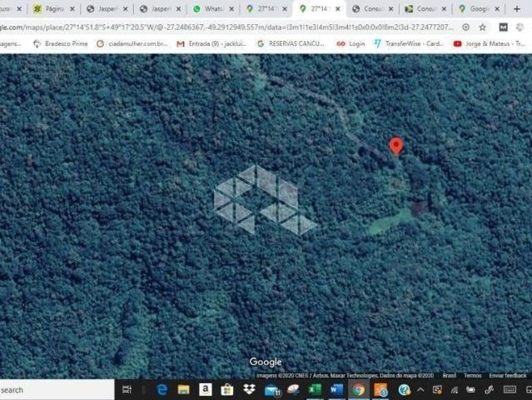The height and width of the screenshot is (400, 532).
Task: Switch to Excel in the taskbar
Action: coord(315,390)
